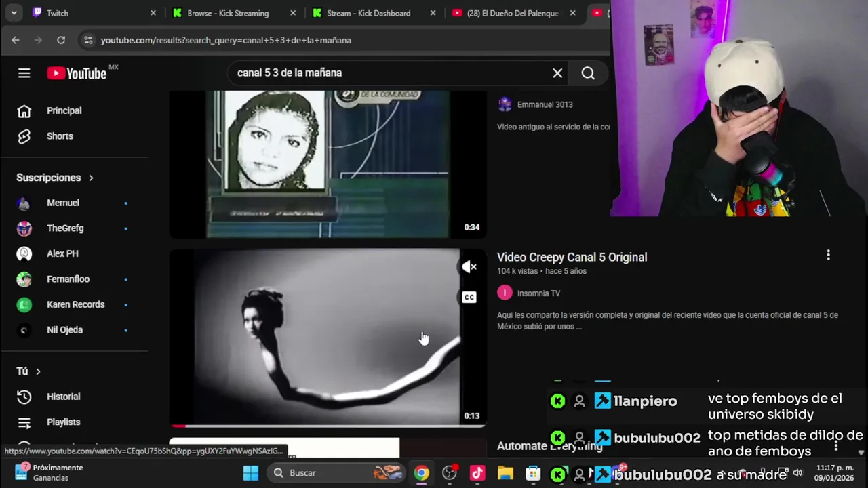
Task: Open the Windows Start menu
Action: click(x=251, y=473)
